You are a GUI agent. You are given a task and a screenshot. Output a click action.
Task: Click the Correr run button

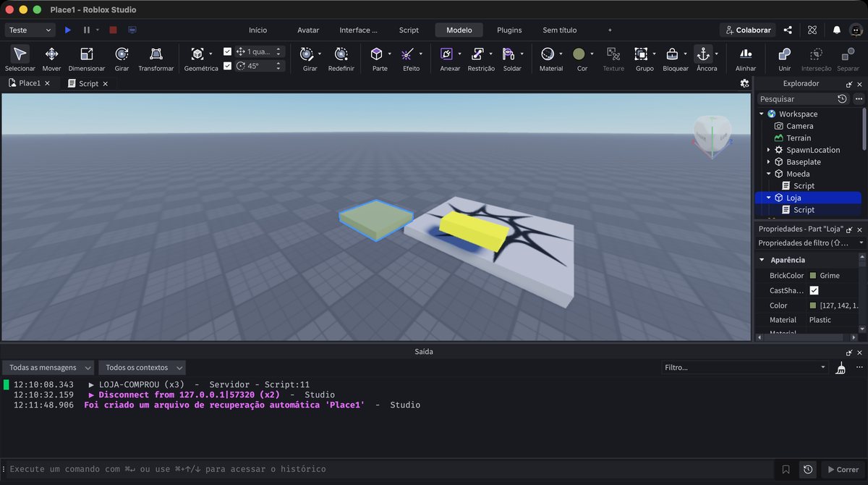tap(842, 469)
